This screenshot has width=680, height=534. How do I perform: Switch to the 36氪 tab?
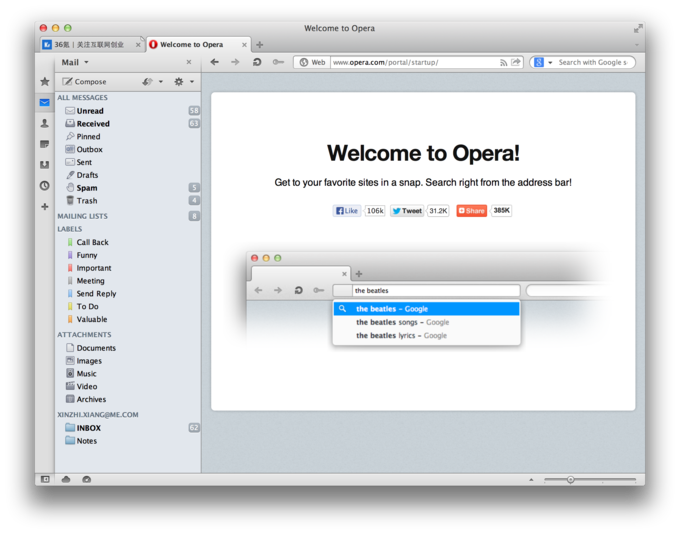point(92,45)
